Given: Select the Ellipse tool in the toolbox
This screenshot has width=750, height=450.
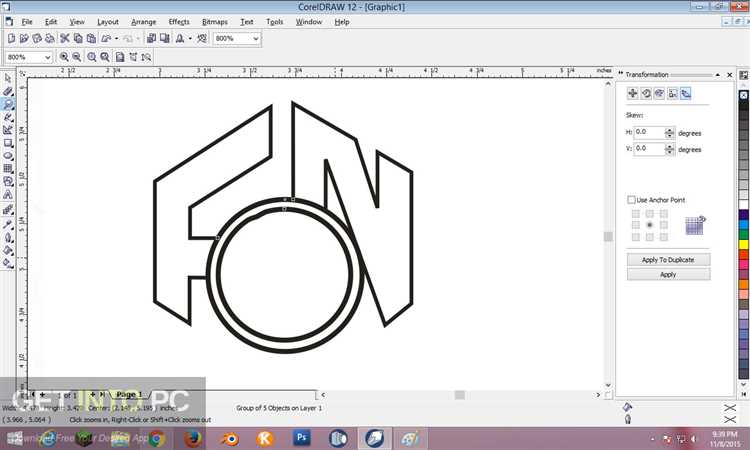Looking at the screenshot, I should pos(8,156).
